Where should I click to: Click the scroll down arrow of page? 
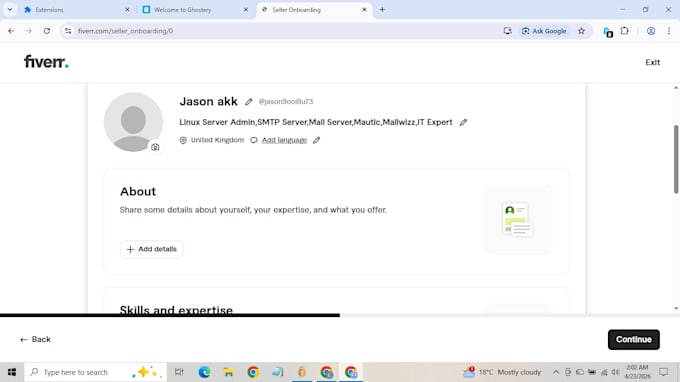[x=676, y=308]
